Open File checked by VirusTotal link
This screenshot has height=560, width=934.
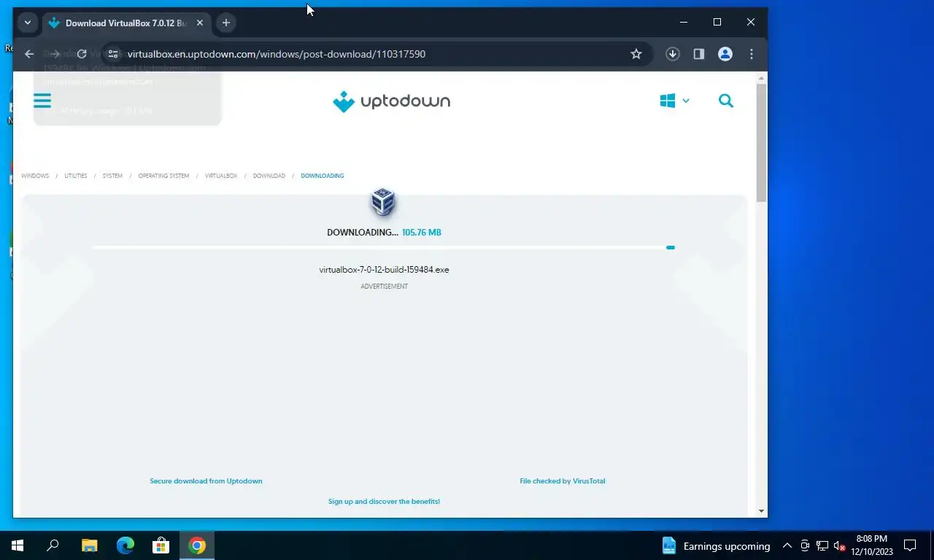[563, 481]
